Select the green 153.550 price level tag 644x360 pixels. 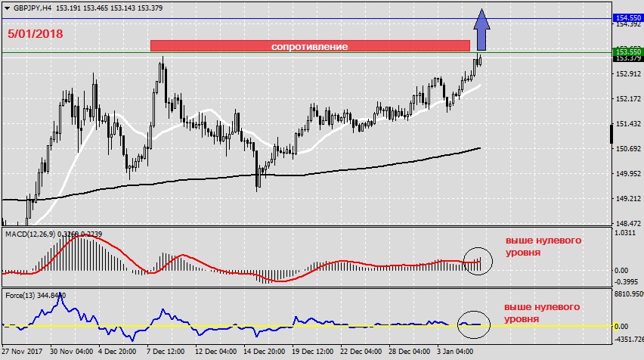[x=627, y=51]
